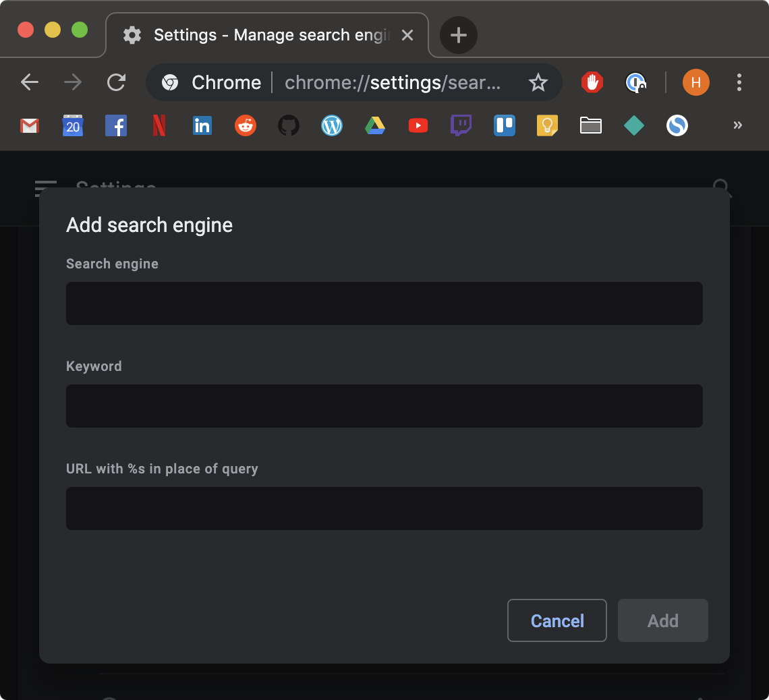The width and height of the screenshot is (769, 700).
Task: Focus the Keyword input field
Action: click(384, 406)
